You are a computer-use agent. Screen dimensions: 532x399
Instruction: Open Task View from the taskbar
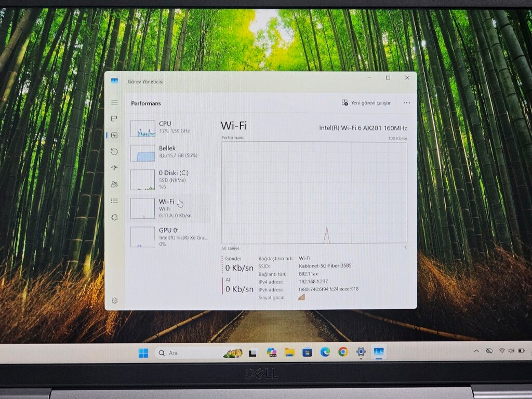(x=252, y=353)
